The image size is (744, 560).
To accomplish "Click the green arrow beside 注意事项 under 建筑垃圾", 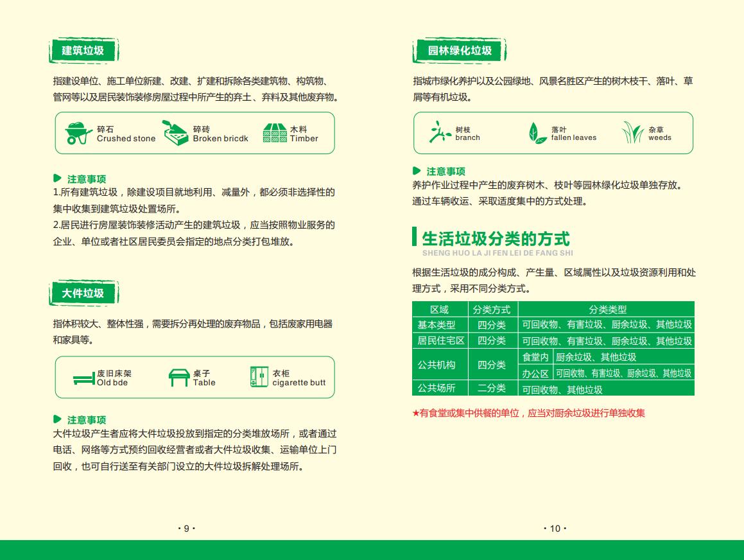I will [x=57, y=179].
